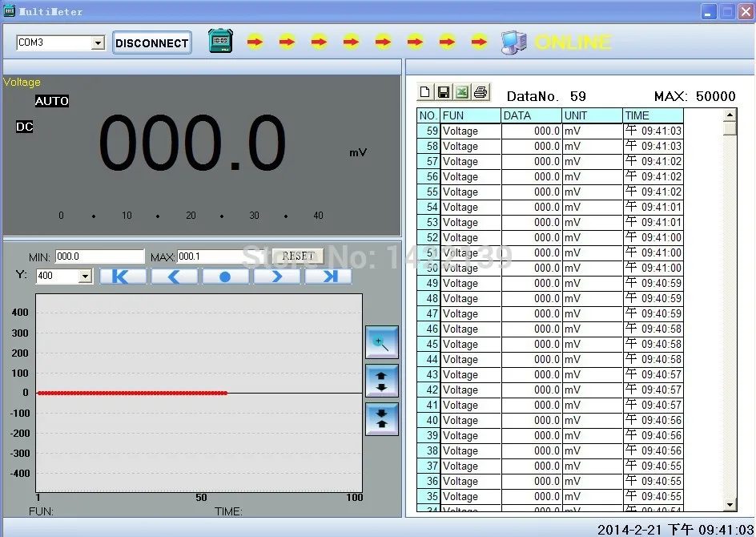Click the NO. column header
Viewport: 756px width, 537px height.
tap(428, 115)
